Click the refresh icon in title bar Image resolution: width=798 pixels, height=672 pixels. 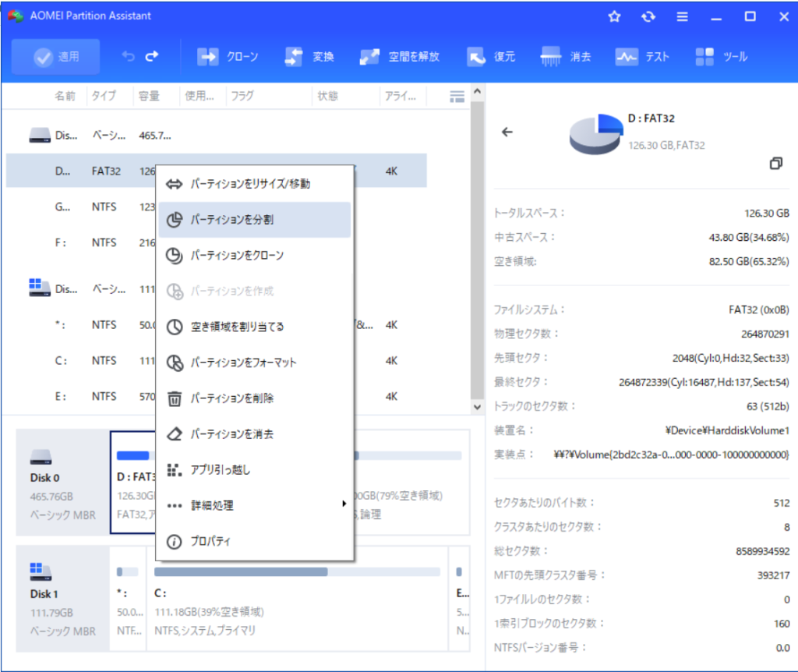pyautogui.click(x=648, y=16)
